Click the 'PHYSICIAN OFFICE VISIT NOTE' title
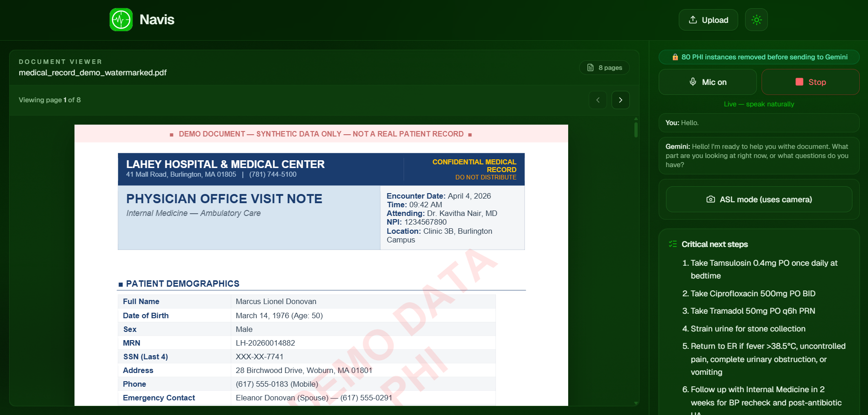This screenshot has height=415, width=868. tap(224, 199)
